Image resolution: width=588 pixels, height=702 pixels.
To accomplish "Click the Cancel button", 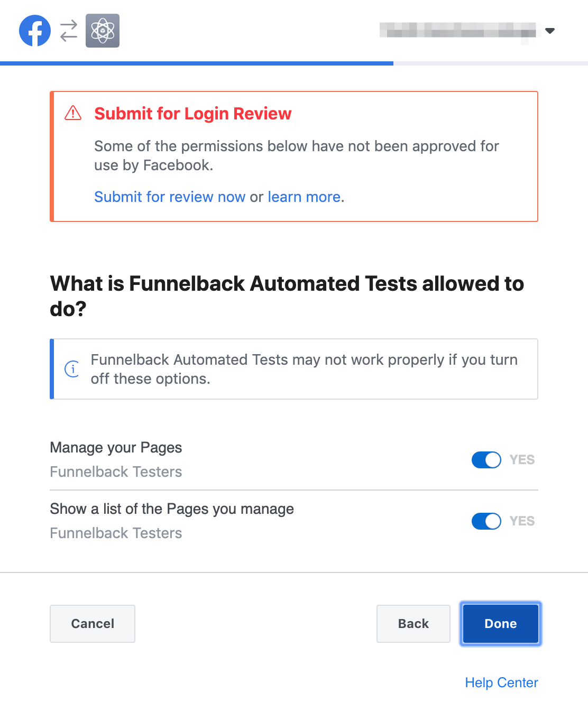I will pyautogui.click(x=92, y=624).
